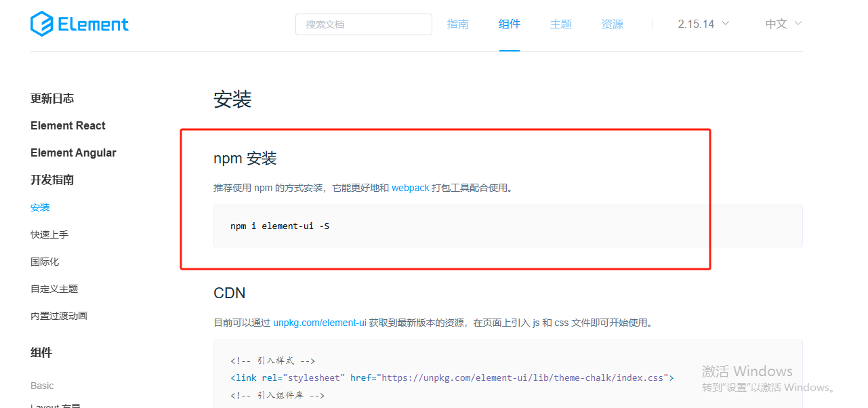868x408 pixels.
Task: Open the Basic components section
Action: pos(42,385)
